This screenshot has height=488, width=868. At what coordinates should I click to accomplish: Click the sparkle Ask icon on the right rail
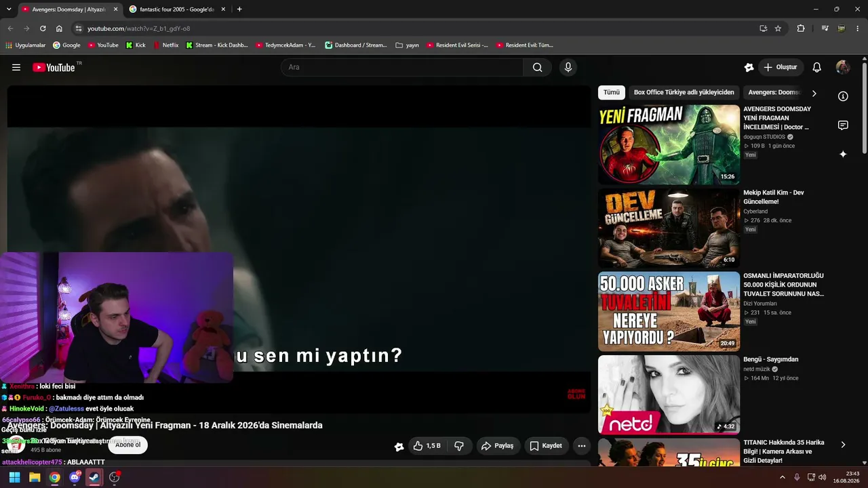coord(843,154)
